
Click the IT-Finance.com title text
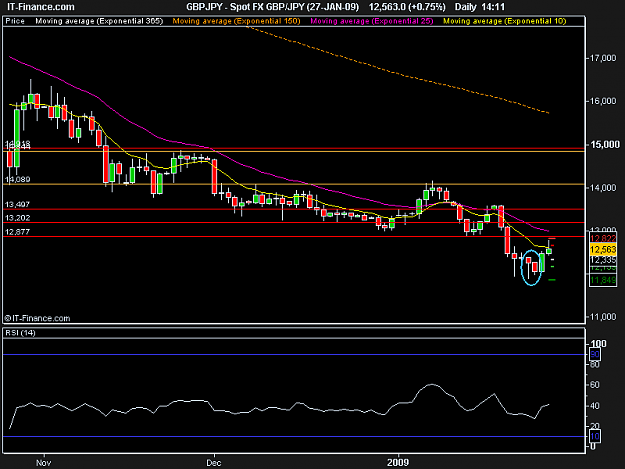tap(41, 7)
